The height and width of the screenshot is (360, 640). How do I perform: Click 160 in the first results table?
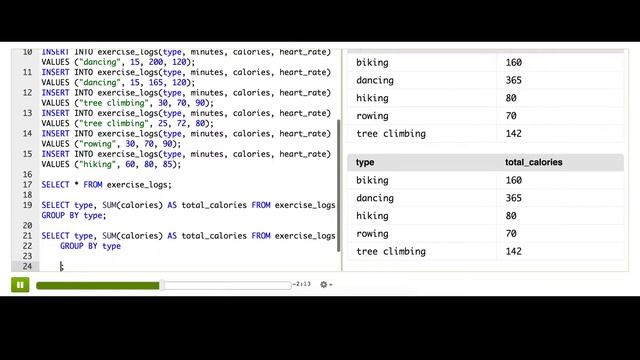click(513, 62)
